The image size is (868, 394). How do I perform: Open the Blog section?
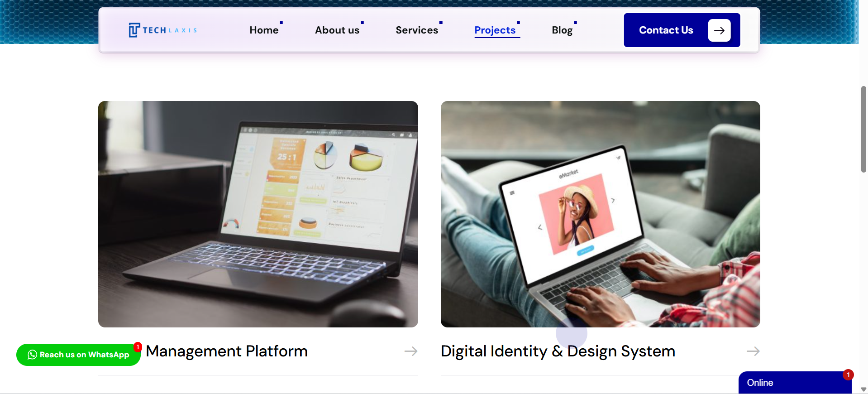tap(562, 30)
